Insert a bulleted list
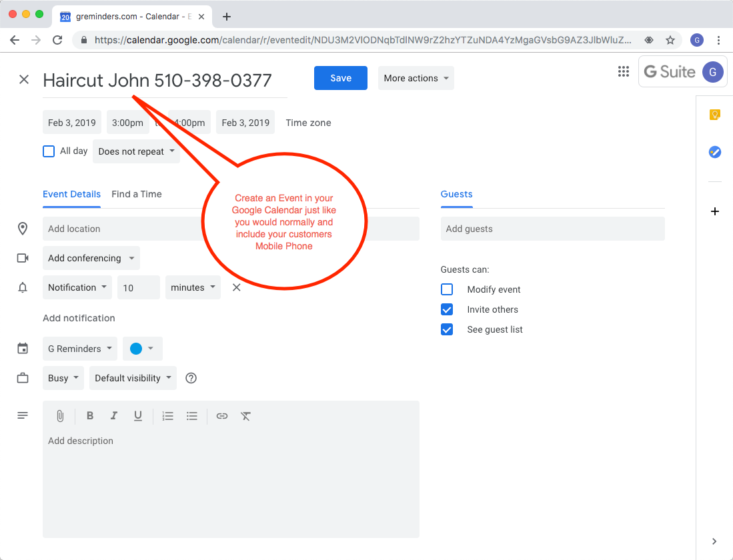The height and width of the screenshot is (560, 733). click(x=191, y=415)
